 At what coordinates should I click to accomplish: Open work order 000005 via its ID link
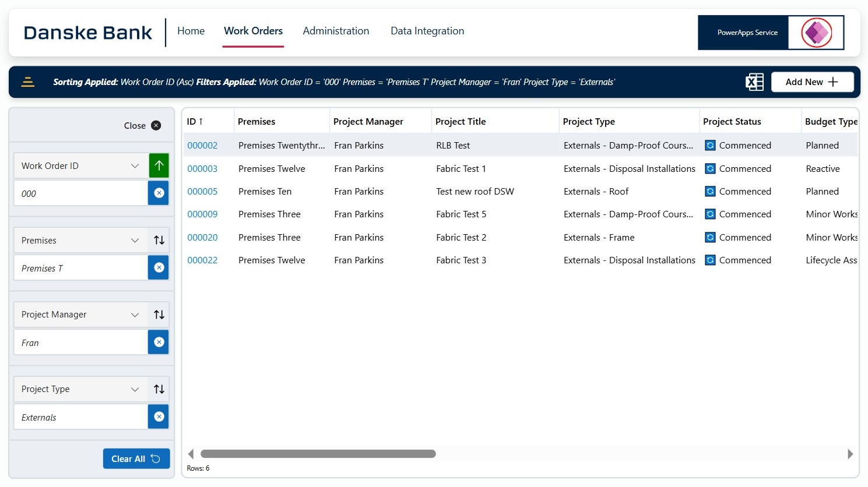point(202,191)
